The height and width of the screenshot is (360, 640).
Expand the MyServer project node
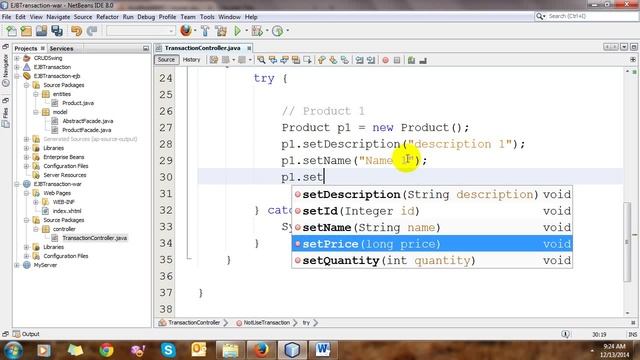[x=17, y=265]
